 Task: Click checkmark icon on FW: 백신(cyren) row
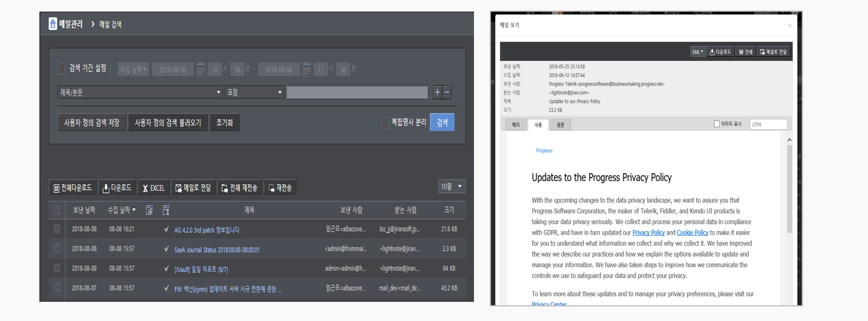coord(167,288)
